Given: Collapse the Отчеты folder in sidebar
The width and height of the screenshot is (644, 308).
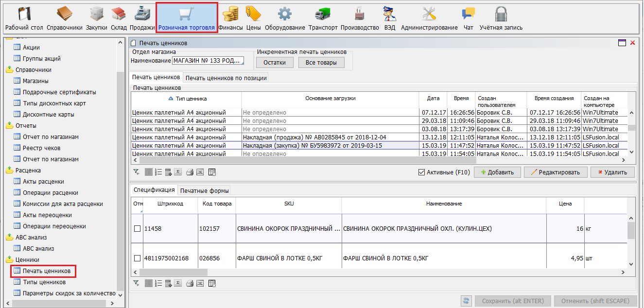Looking at the screenshot, I should click(9, 126).
